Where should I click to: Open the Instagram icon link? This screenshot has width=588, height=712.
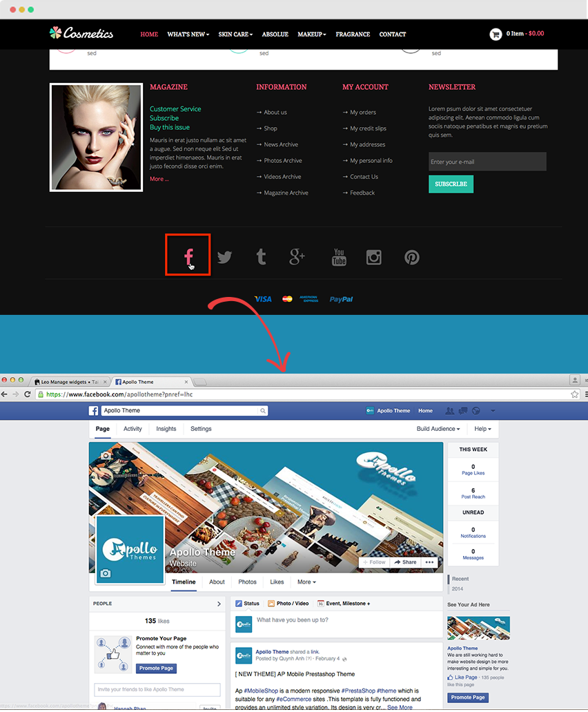pyautogui.click(x=374, y=258)
